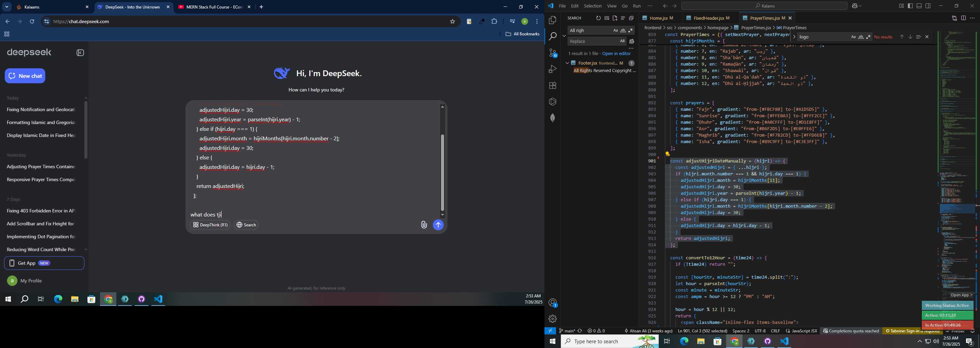The image size is (980, 348).
Task: Expand replace mode in editor find widget
Action: click(794, 37)
